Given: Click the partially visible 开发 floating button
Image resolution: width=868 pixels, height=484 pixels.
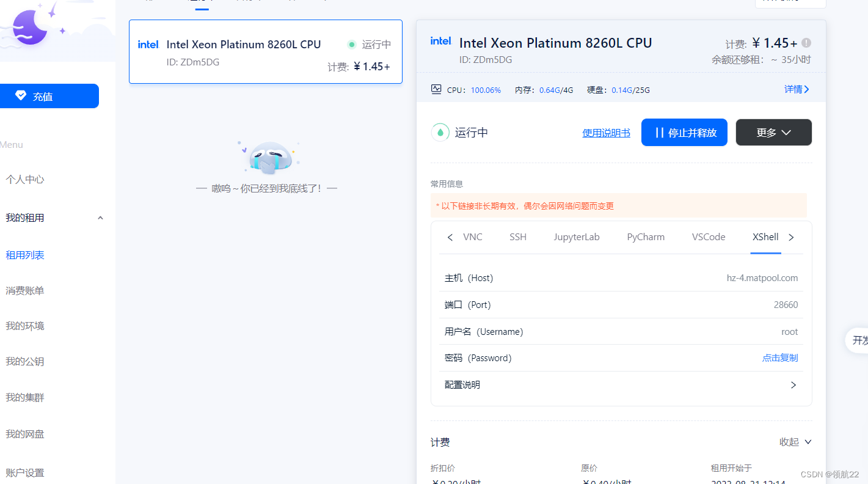Looking at the screenshot, I should coord(858,340).
